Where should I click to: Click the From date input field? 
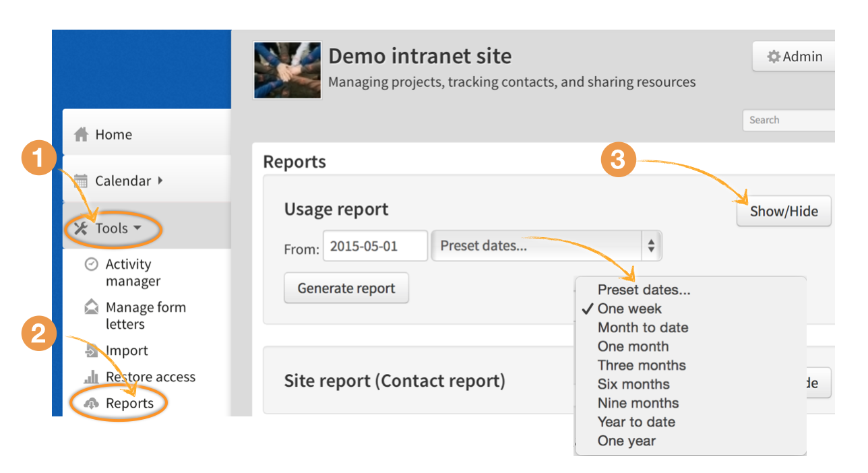point(375,246)
